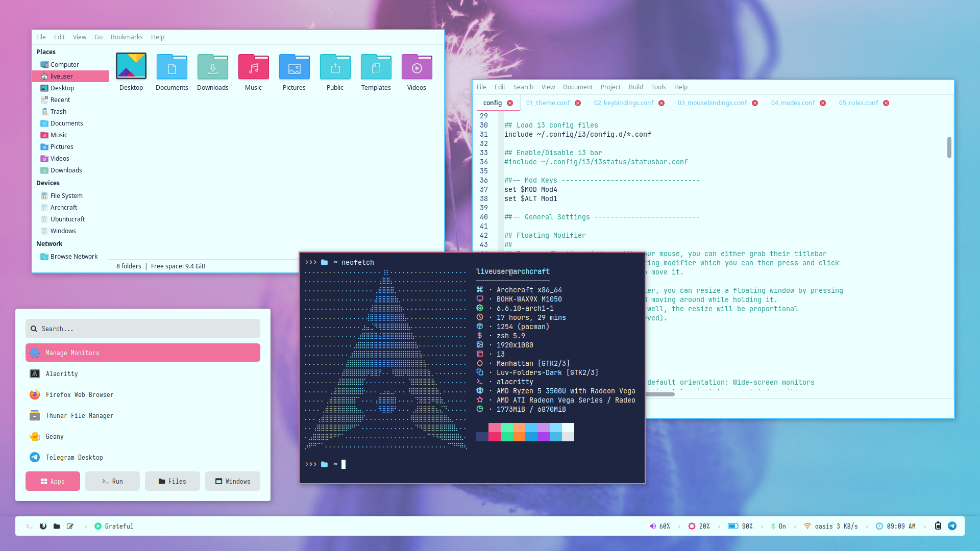Select Manage Monitors in the launcher list
This screenshot has width=980, height=551.
tap(143, 353)
